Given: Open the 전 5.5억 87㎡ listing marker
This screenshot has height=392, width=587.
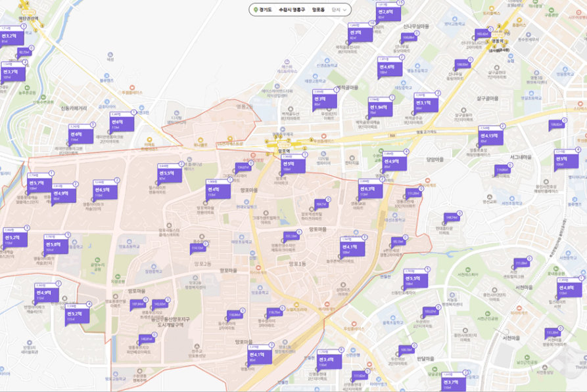Looking at the screenshot, I should [x=170, y=175].
